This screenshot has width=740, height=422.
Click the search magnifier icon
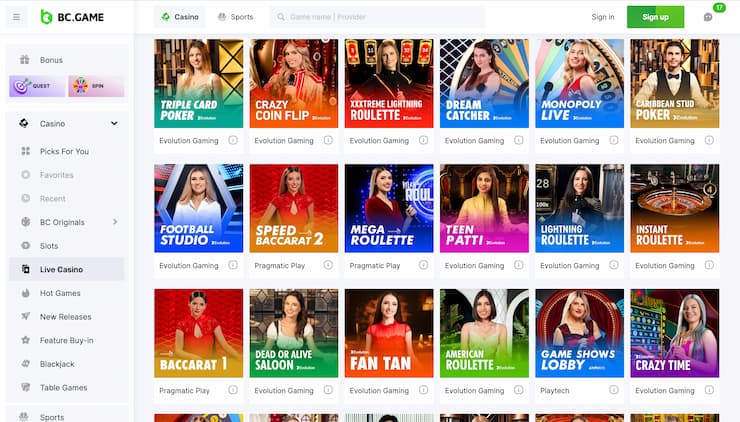(x=281, y=17)
